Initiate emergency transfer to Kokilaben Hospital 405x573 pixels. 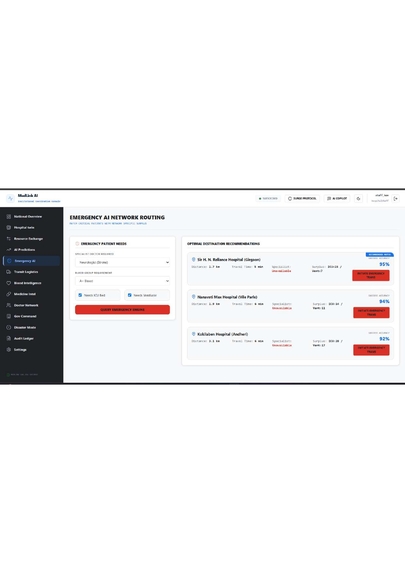pos(371,350)
